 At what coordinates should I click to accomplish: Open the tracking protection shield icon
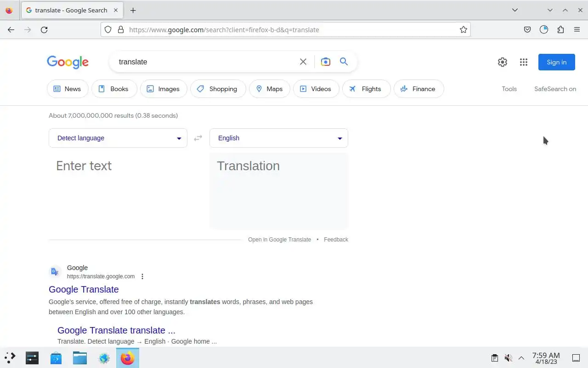click(x=108, y=29)
